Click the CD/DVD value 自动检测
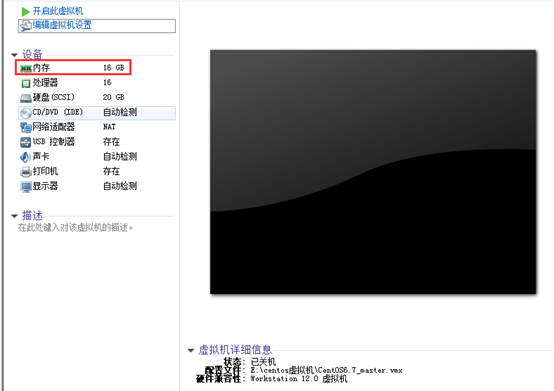This screenshot has width=554, height=391. [x=120, y=112]
